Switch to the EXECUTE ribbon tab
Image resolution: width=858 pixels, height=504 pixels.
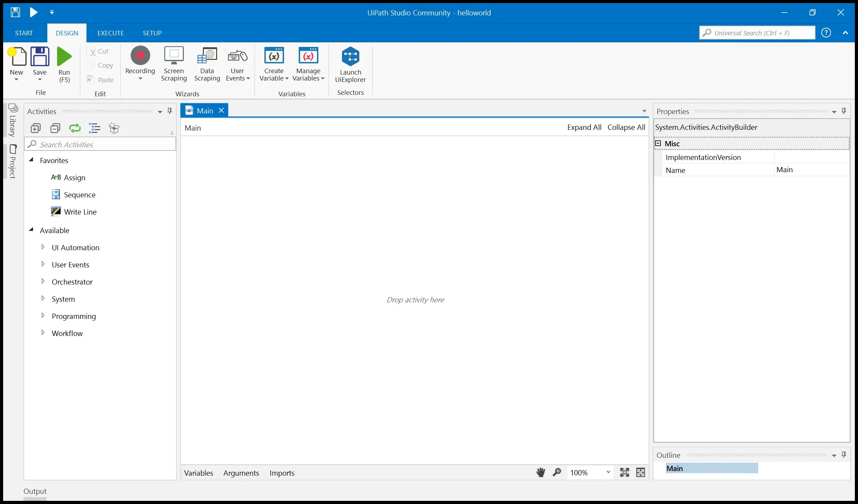pos(111,33)
